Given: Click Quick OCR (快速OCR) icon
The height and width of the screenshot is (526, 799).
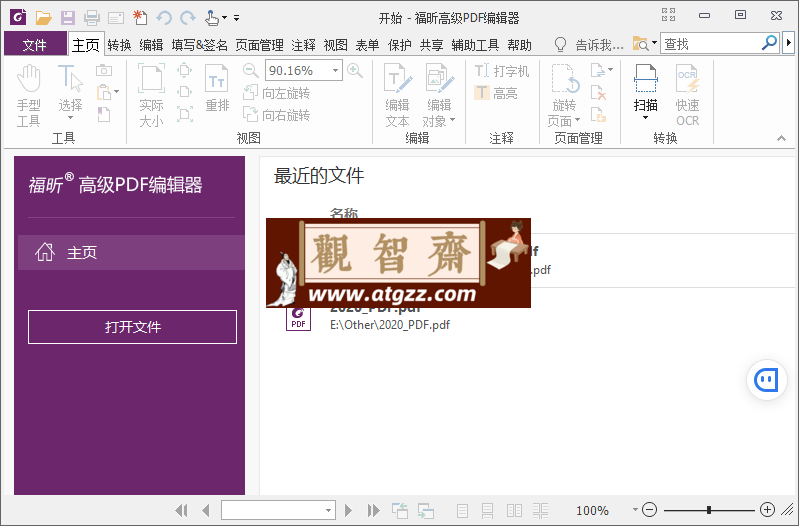Looking at the screenshot, I should click(x=687, y=95).
